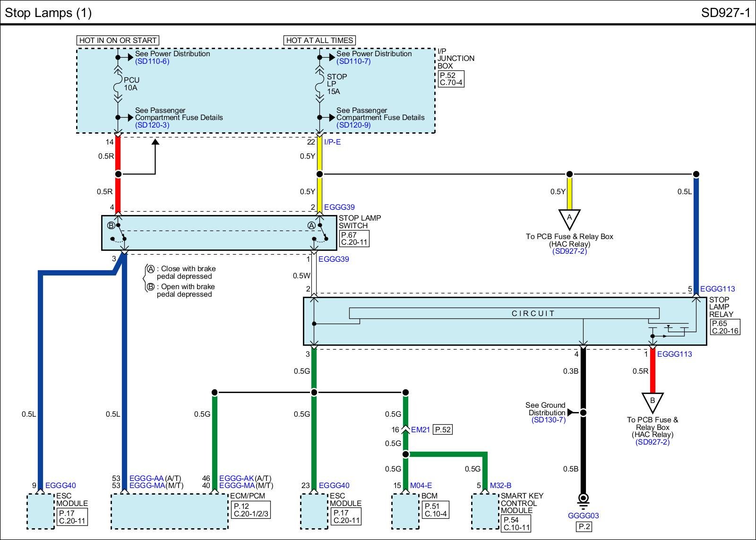Follow the SD130-7 ground distribution link
The width and height of the screenshot is (756, 540).
click(548, 420)
